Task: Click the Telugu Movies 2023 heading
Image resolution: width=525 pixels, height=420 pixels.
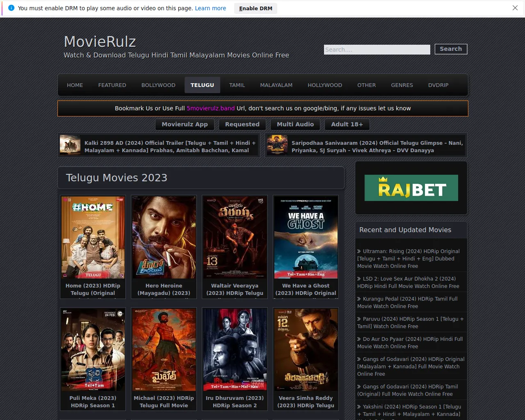Action: tap(116, 178)
